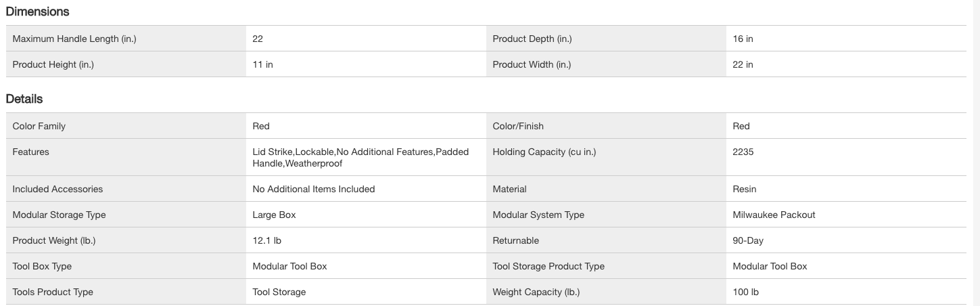Click the Dimensions section heading

(37, 12)
